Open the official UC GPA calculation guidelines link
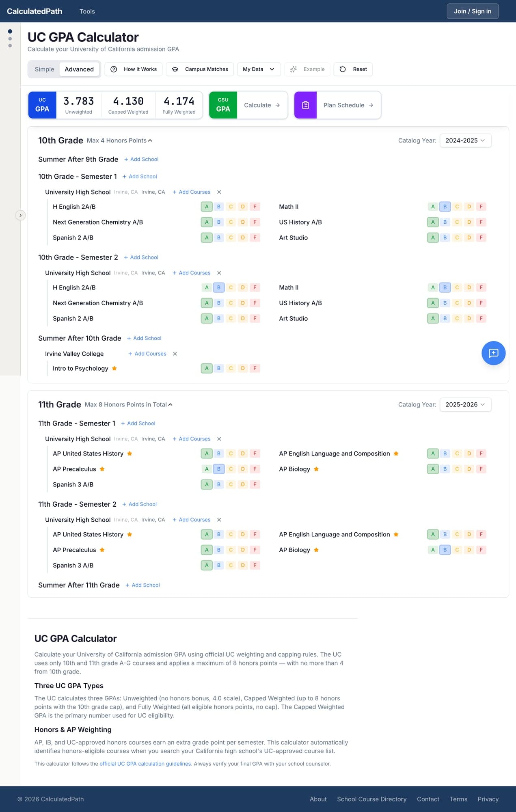Screen dimensions: 516x812 click(145, 764)
